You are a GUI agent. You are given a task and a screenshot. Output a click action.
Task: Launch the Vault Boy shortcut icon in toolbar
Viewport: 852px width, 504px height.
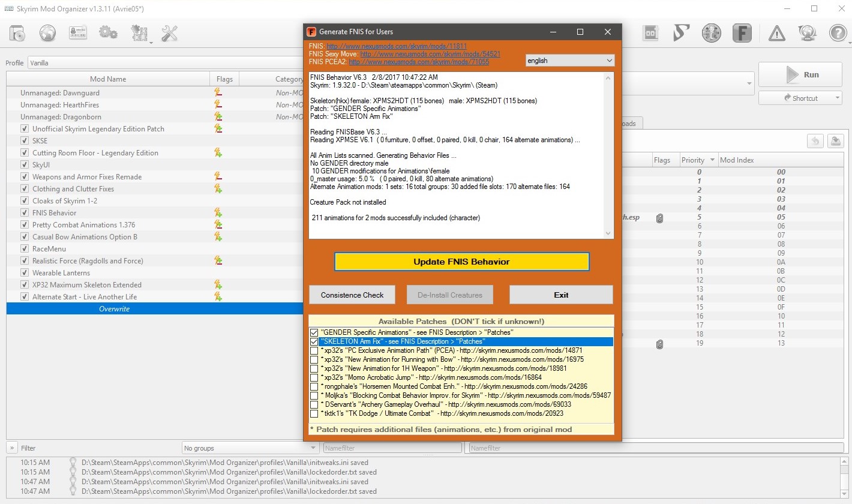click(x=712, y=33)
